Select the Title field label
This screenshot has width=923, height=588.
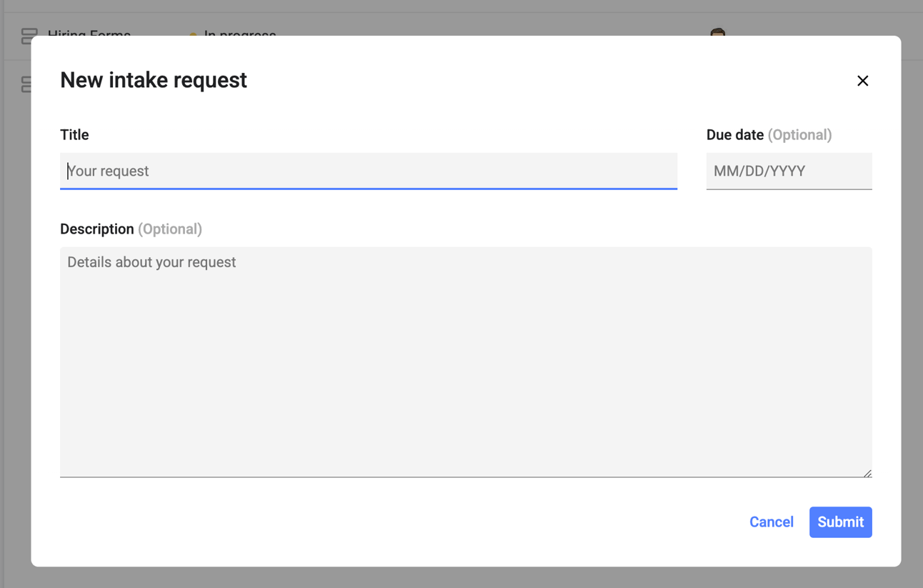[x=74, y=134]
